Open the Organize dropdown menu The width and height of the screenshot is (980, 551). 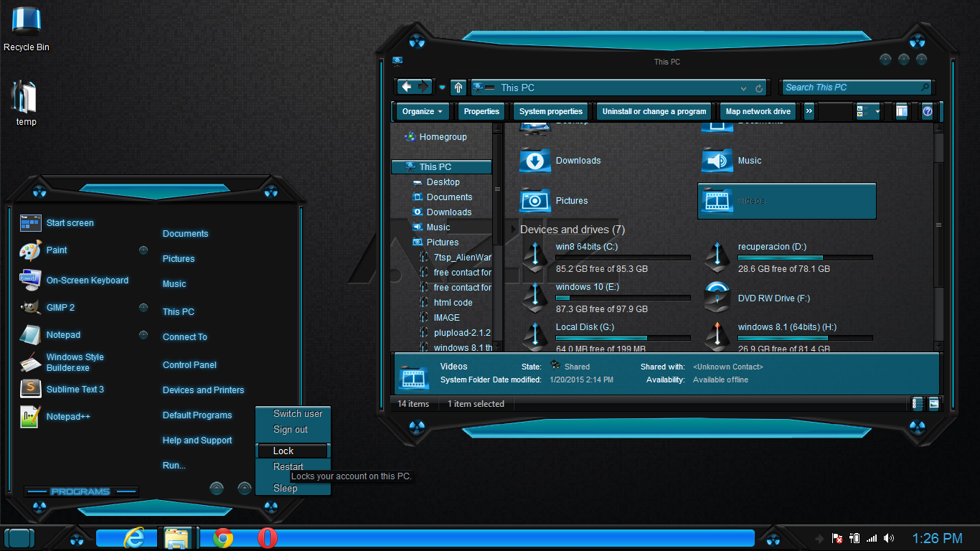click(423, 111)
